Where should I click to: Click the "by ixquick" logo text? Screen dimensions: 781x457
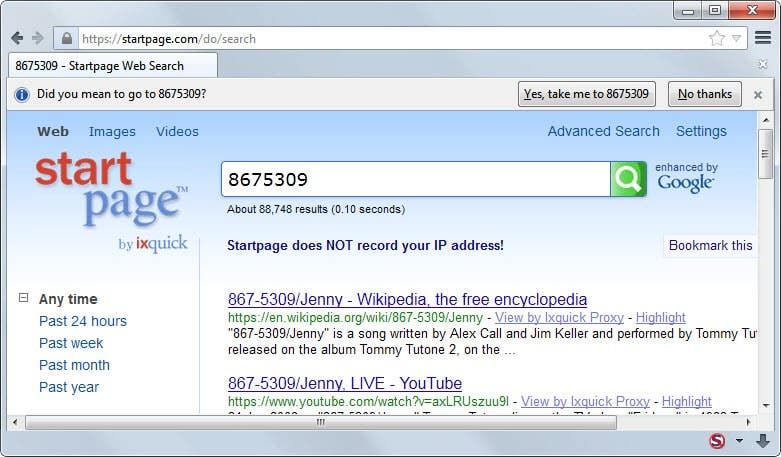[153, 244]
